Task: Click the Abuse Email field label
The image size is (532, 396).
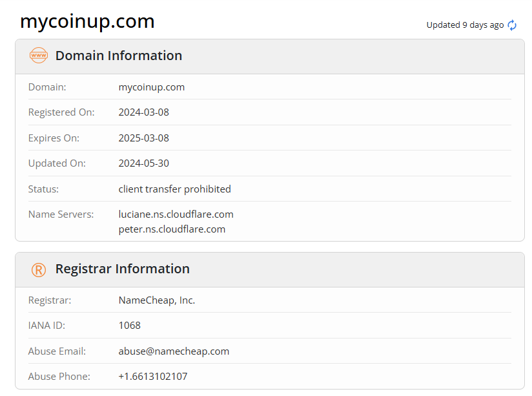Action: pos(57,351)
